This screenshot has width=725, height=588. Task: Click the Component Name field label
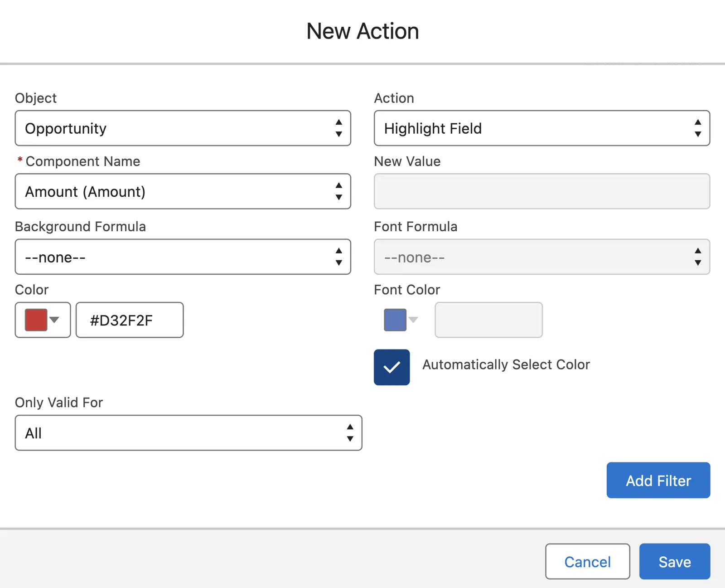click(83, 161)
